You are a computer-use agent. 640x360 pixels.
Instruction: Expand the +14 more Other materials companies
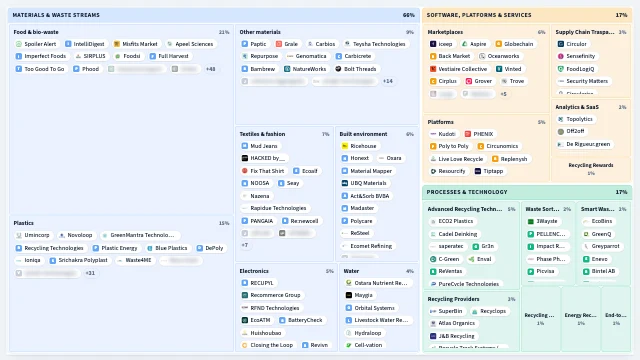pos(388,81)
